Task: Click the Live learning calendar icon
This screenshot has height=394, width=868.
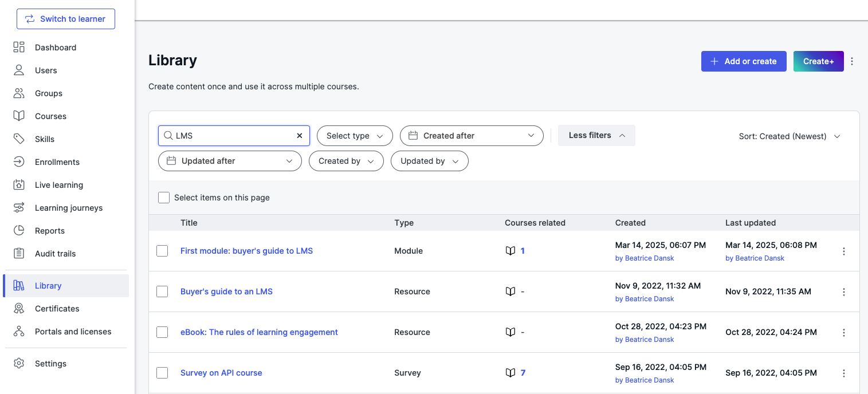Action: pyautogui.click(x=19, y=184)
